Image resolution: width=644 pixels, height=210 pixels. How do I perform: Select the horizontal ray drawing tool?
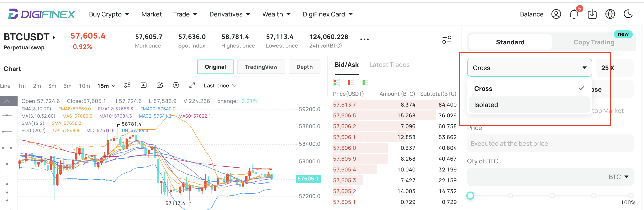point(7,131)
